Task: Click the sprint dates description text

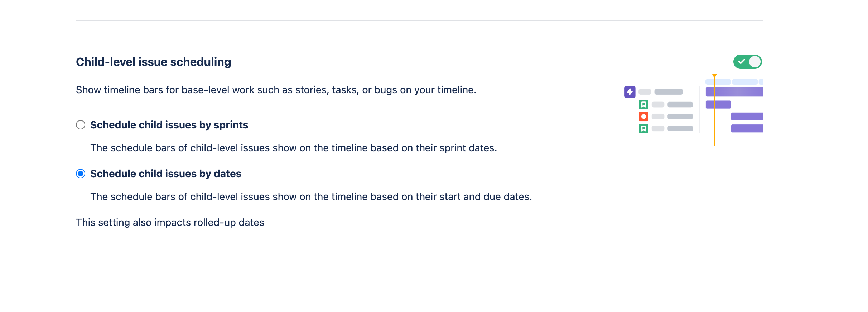Action: point(294,147)
